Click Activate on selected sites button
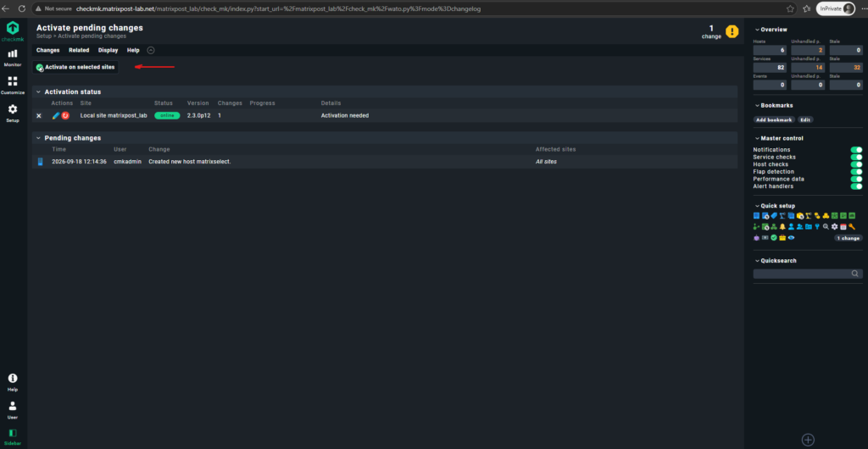 [x=75, y=68]
